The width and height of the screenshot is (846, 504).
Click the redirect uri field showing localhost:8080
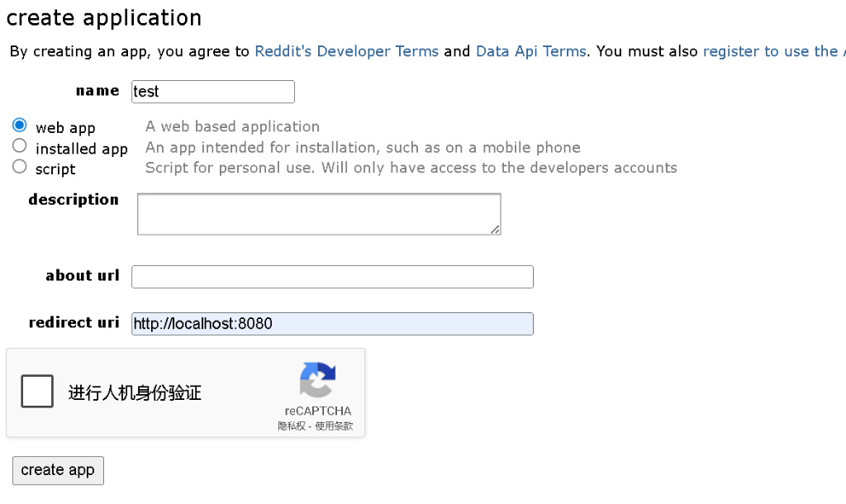click(x=330, y=324)
